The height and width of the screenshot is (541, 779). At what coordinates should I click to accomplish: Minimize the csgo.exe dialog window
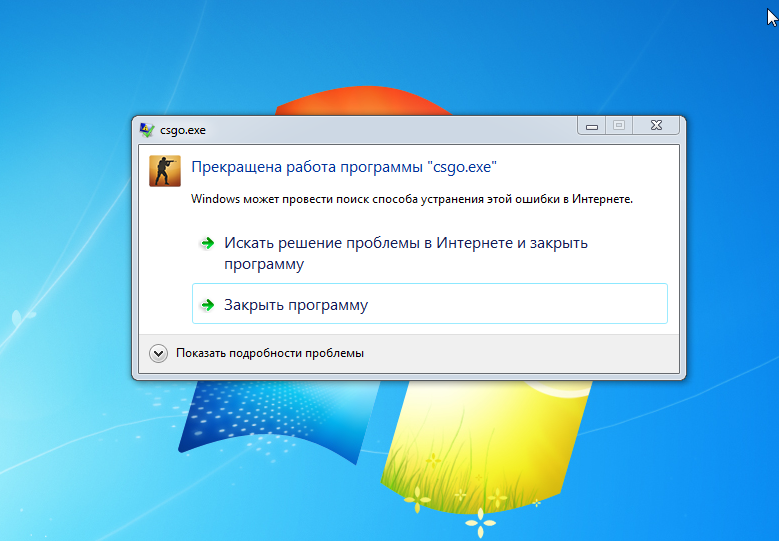coord(591,126)
